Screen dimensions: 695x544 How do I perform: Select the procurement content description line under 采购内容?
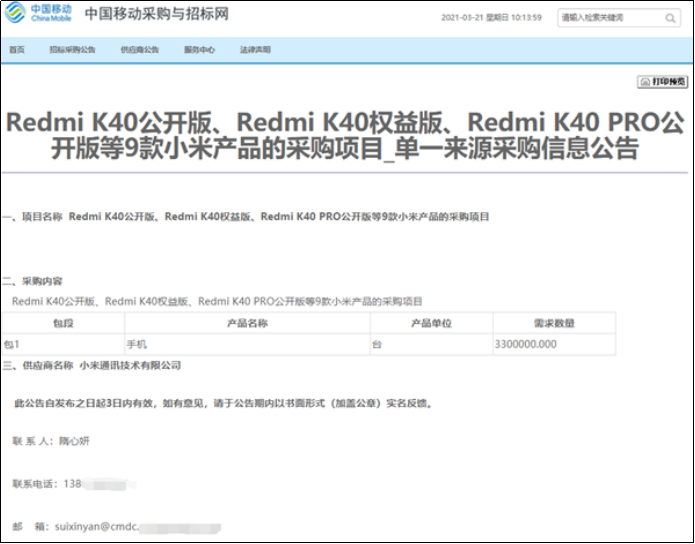[217, 301]
